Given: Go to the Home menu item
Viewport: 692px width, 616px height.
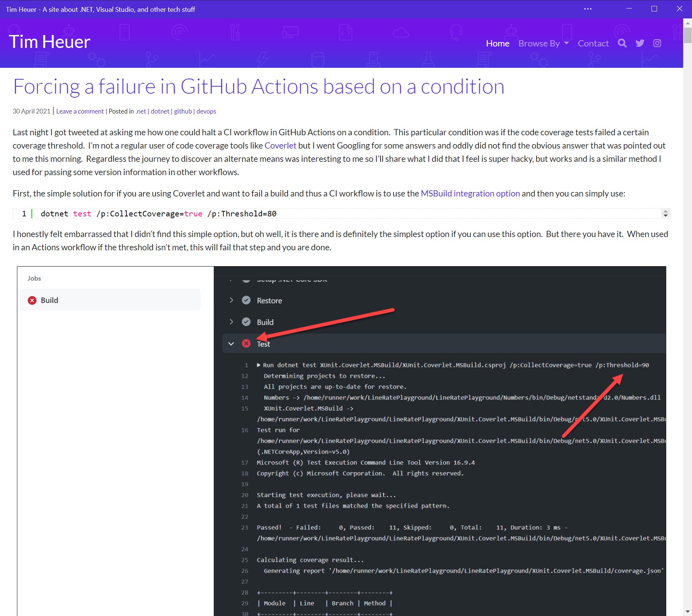Looking at the screenshot, I should coord(498,43).
